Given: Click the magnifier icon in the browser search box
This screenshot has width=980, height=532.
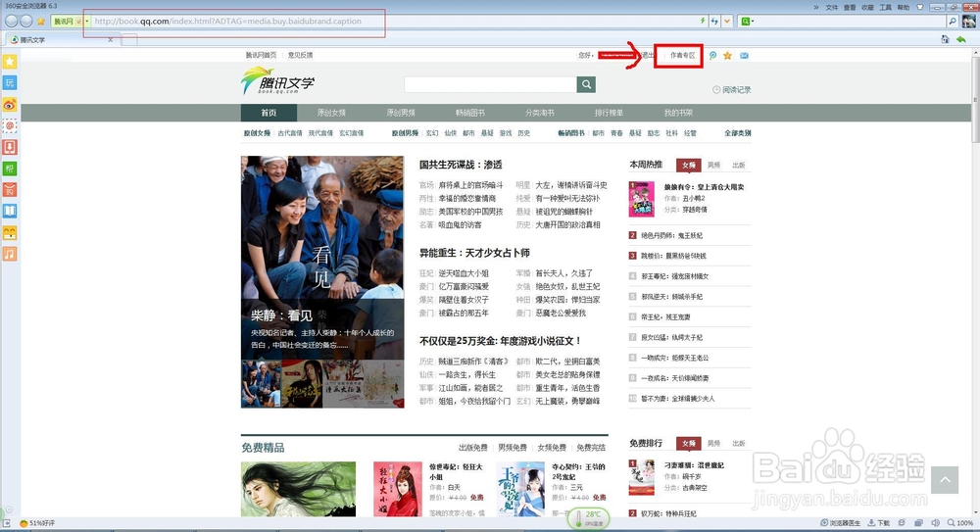Looking at the screenshot, I should 952,22.
